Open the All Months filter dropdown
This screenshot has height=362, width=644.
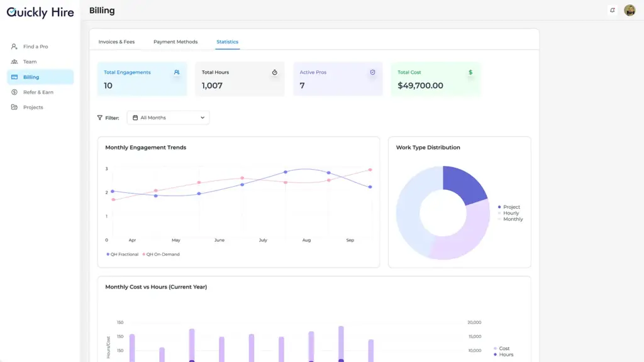(168, 118)
